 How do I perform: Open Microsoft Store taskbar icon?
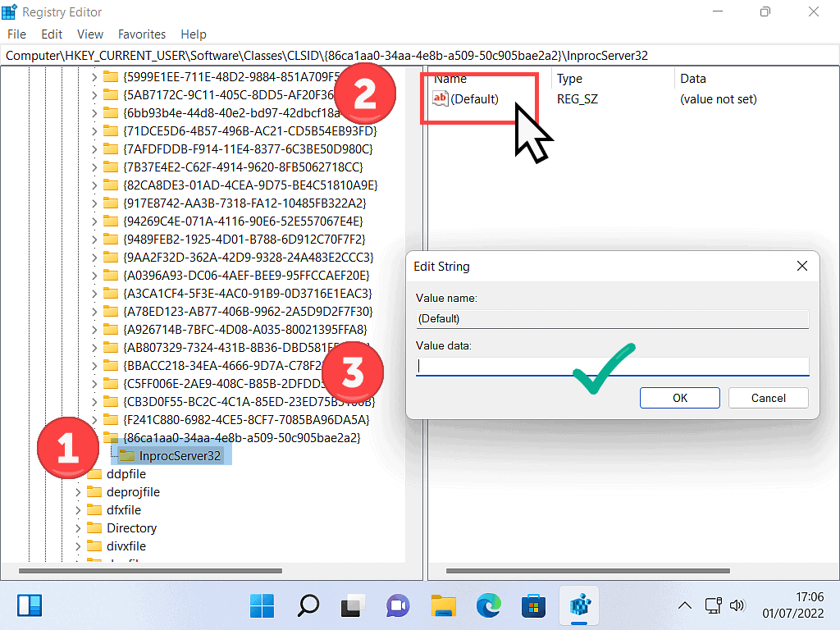tap(534, 606)
